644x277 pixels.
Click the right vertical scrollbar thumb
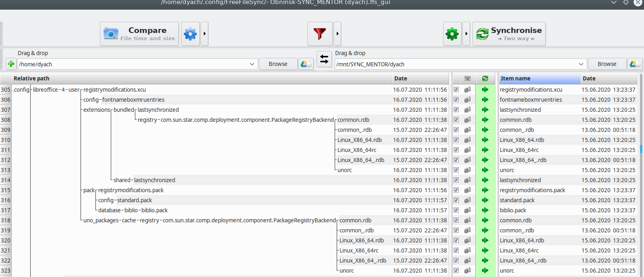coord(641,149)
